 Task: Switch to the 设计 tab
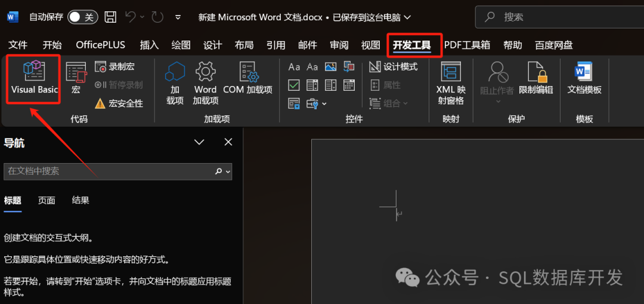212,45
